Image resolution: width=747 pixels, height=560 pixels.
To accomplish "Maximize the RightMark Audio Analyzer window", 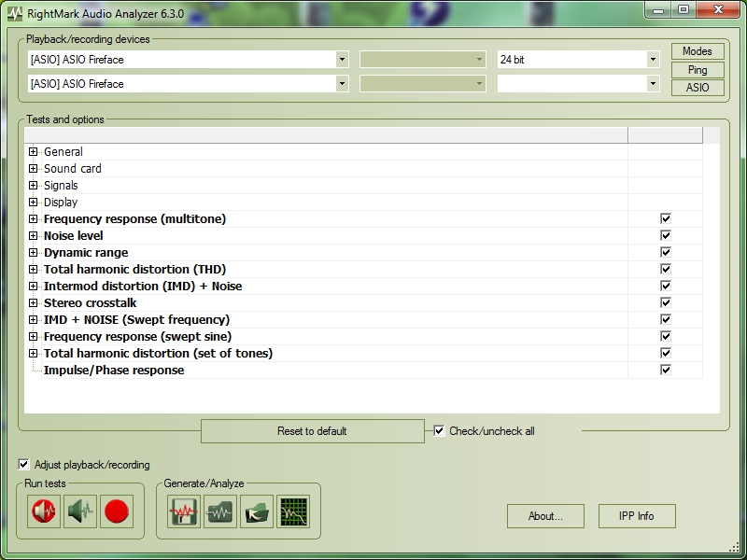I will [684, 10].
